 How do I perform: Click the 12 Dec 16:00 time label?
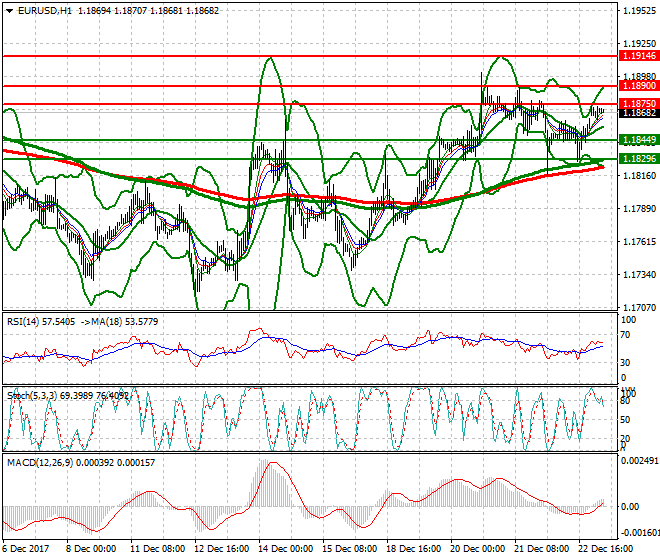coord(221,549)
